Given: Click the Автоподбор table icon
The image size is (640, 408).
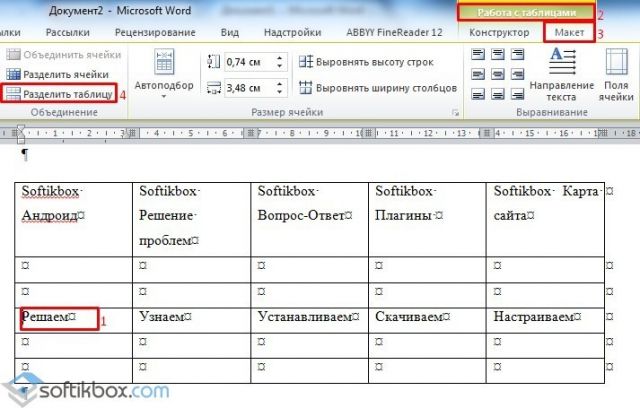Looking at the screenshot, I should click(164, 62).
